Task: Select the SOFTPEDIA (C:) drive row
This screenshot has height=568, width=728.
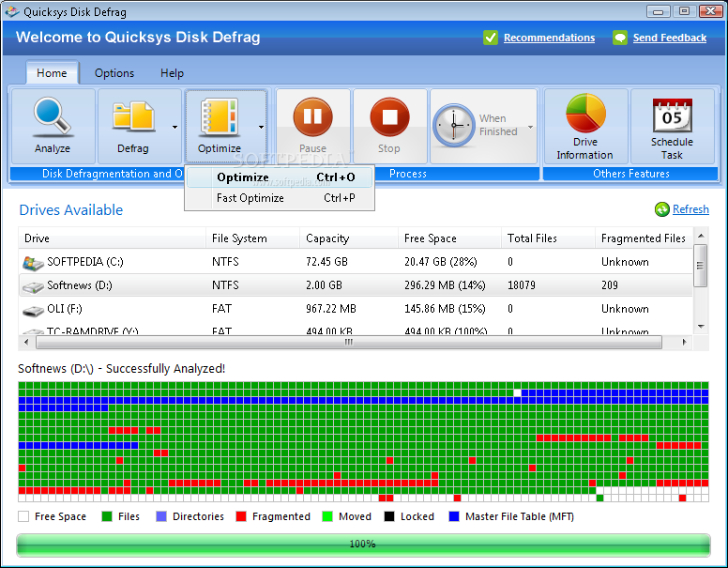Action: coord(356,262)
